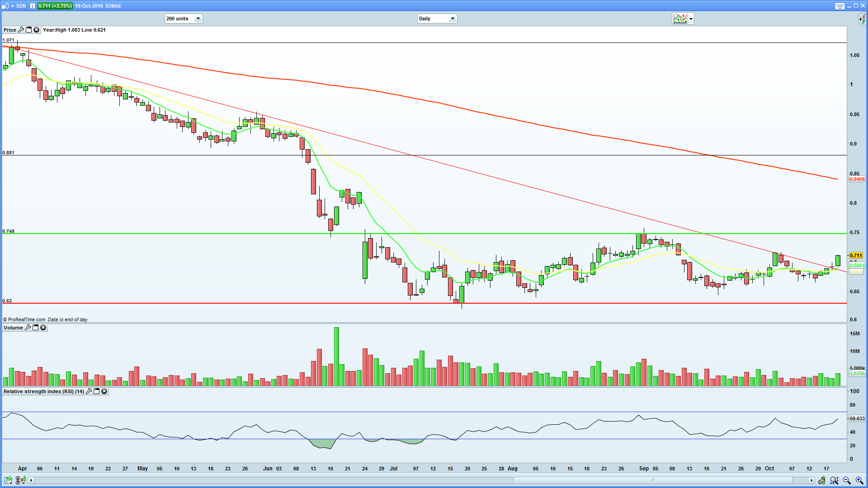This screenshot has width=868, height=488.
Task: Toggle RSI panel window maximize box
Action: click(96, 391)
